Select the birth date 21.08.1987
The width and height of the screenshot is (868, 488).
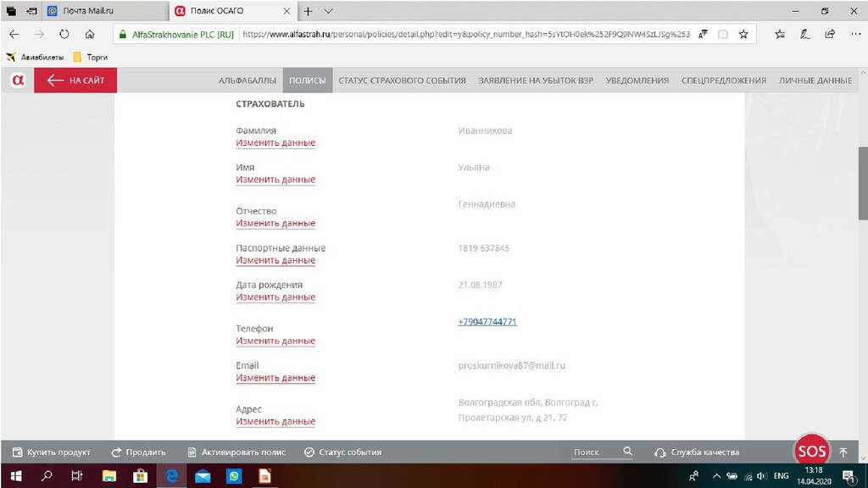tap(480, 285)
